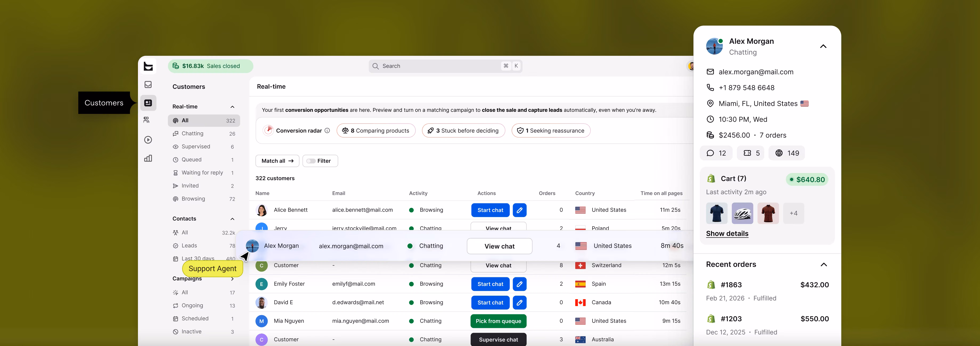Open the Inbox icon in left sidebar
Viewport: 980px width, 346px height.
[148, 84]
